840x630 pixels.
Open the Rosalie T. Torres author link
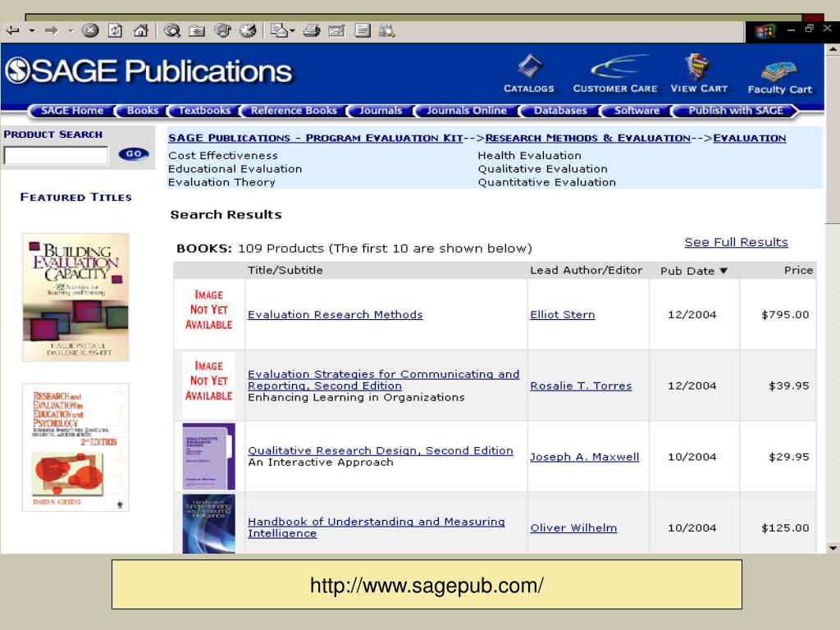pyautogui.click(x=581, y=386)
